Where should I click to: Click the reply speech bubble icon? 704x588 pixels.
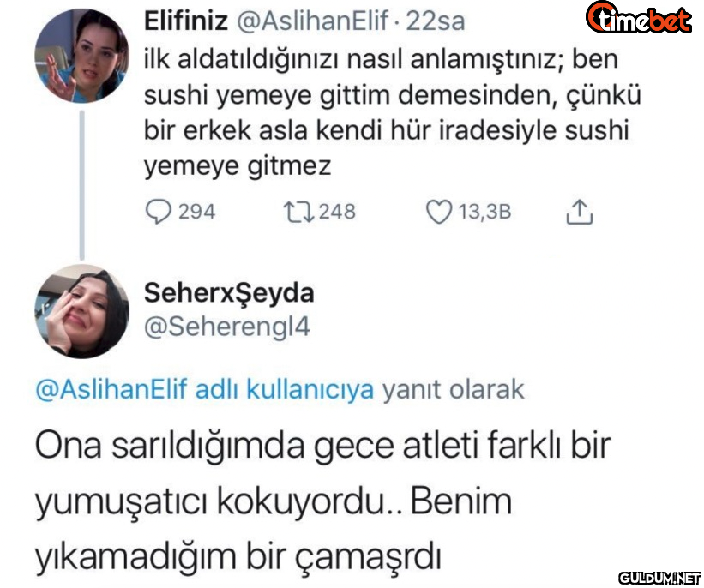coord(158,212)
